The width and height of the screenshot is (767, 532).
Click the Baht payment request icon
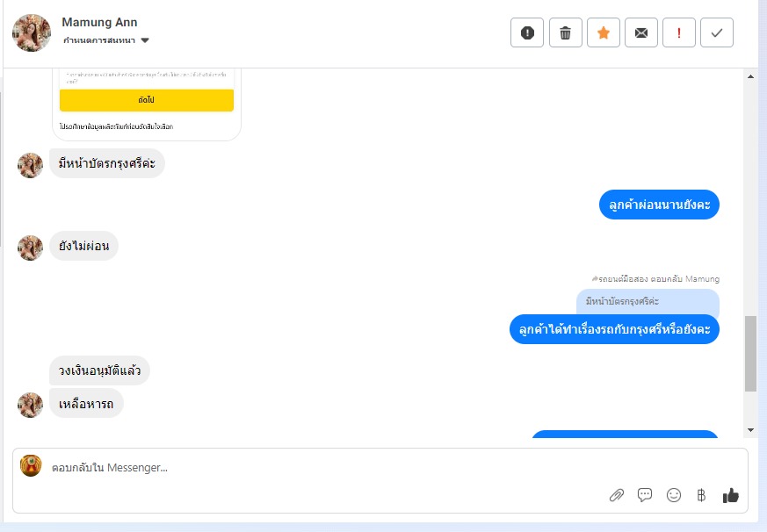[701, 495]
